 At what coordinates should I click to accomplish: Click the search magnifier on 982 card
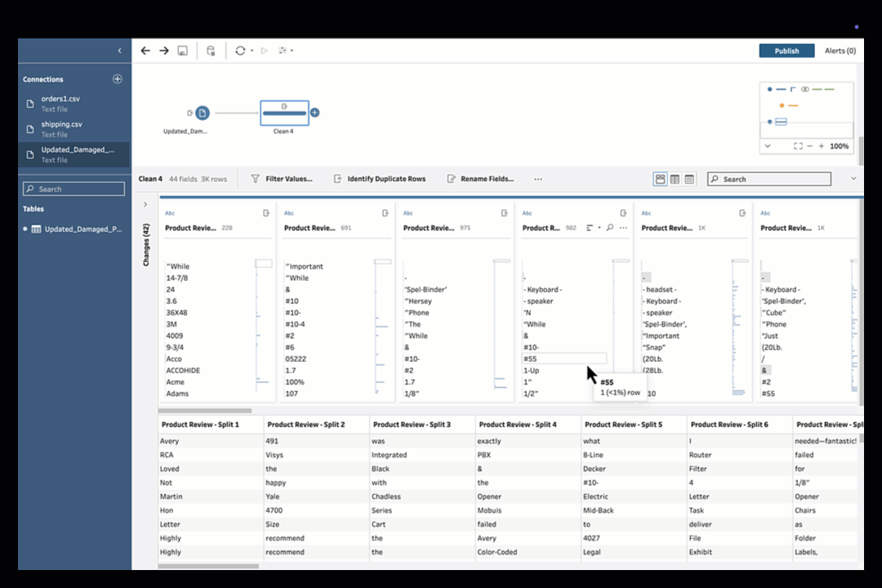pos(610,228)
